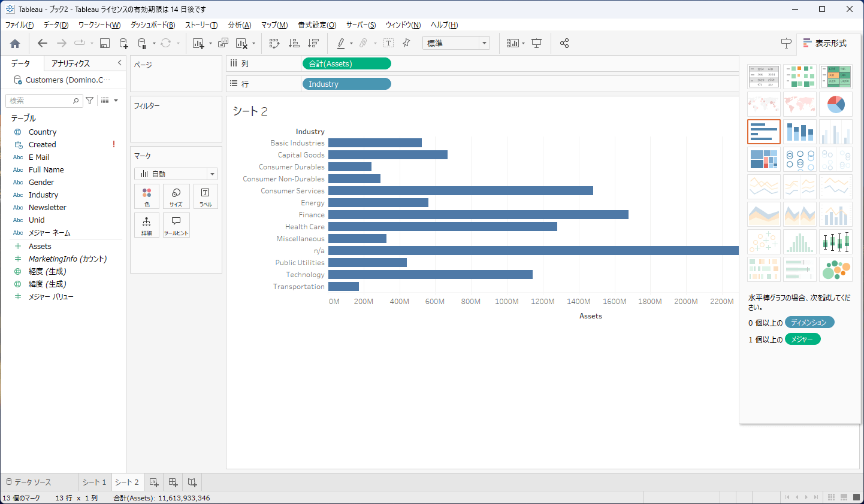The height and width of the screenshot is (504, 864).
Task: Enter presentation mode via the screen icon
Action: 537,43
